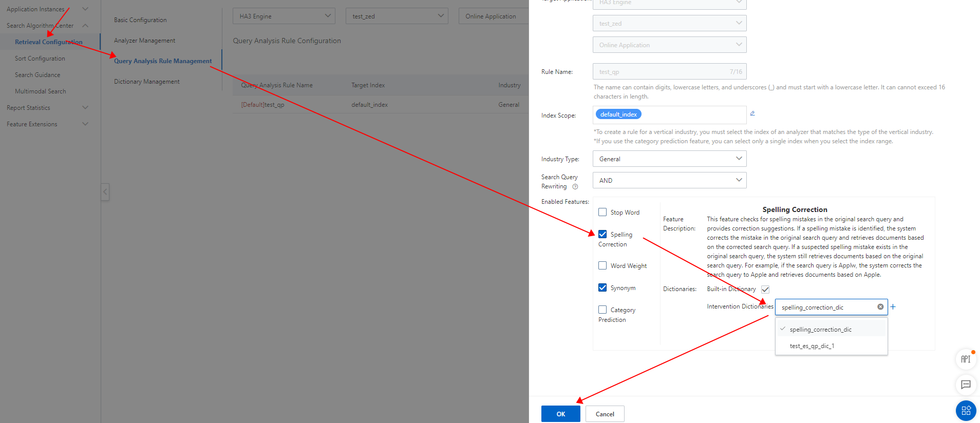
Task: Click the disabled test_zed dropdown in dialog
Action: click(x=669, y=23)
